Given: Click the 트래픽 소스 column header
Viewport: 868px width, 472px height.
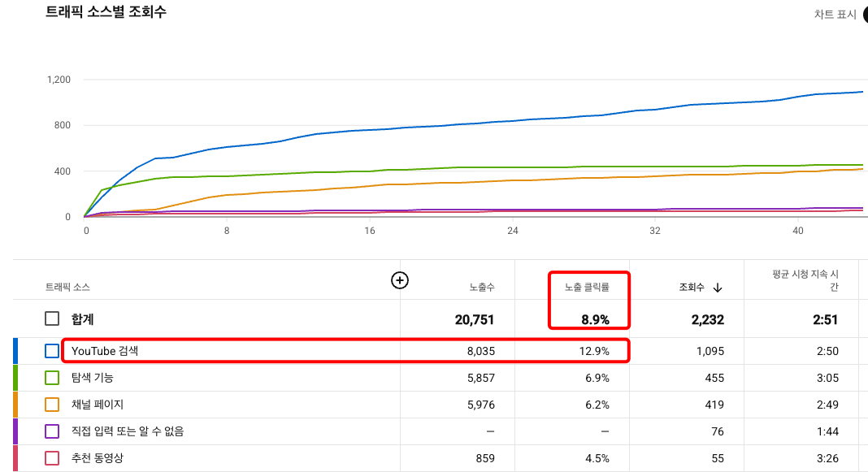Looking at the screenshot, I should [67, 288].
